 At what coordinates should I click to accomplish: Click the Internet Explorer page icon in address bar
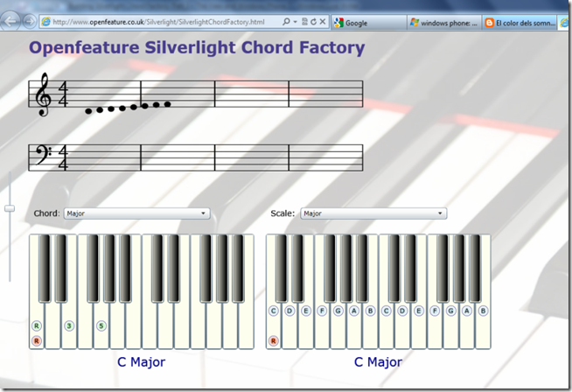click(46, 22)
